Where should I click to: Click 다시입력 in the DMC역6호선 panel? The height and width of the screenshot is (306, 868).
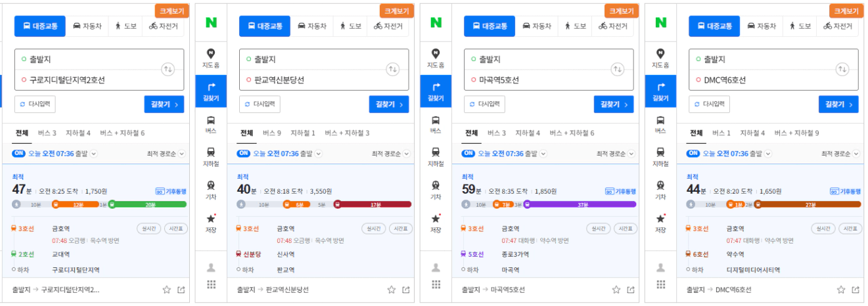click(x=710, y=104)
